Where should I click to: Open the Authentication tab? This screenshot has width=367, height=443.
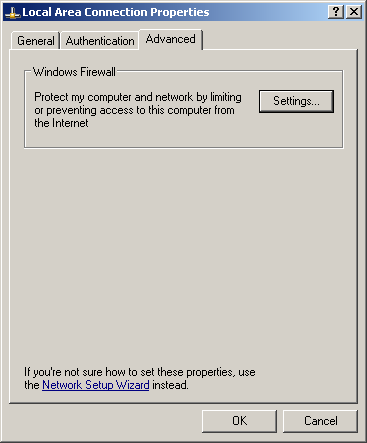tap(100, 41)
